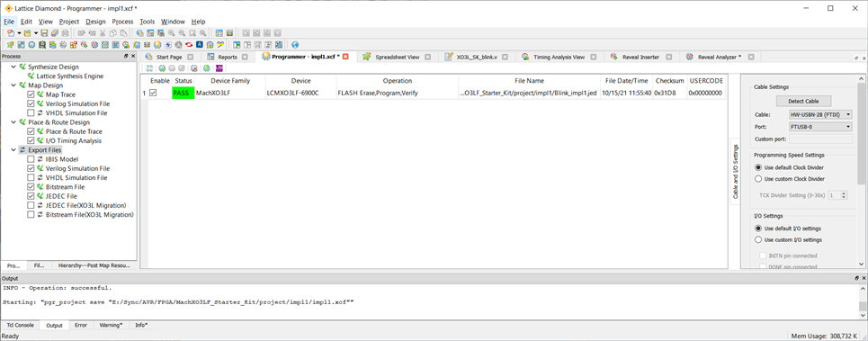
Task: Toggle the Bitstream File checkbox
Action: click(31, 187)
